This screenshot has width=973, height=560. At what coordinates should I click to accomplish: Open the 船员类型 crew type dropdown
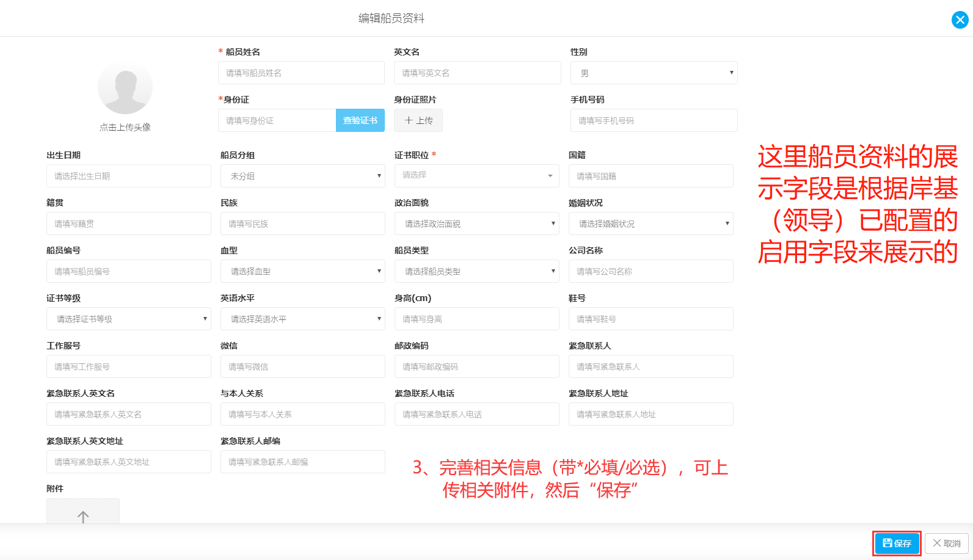(477, 271)
